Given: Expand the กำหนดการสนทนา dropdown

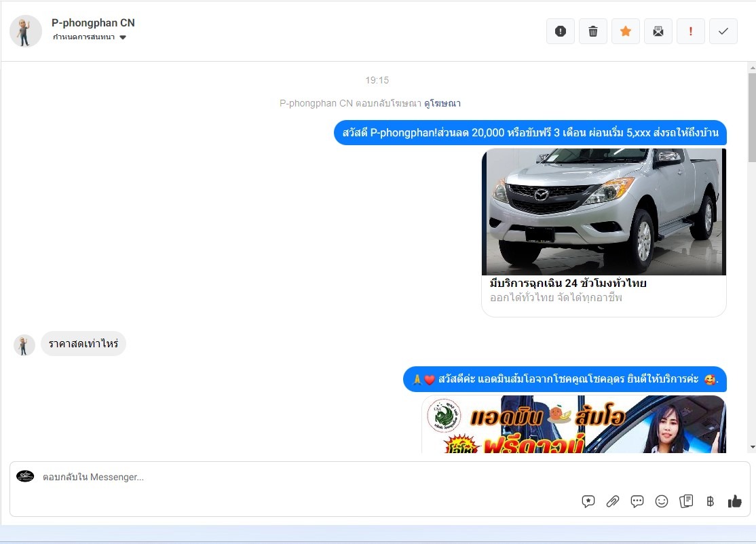Looking at the screenshot, I should (x=89, y=37).
